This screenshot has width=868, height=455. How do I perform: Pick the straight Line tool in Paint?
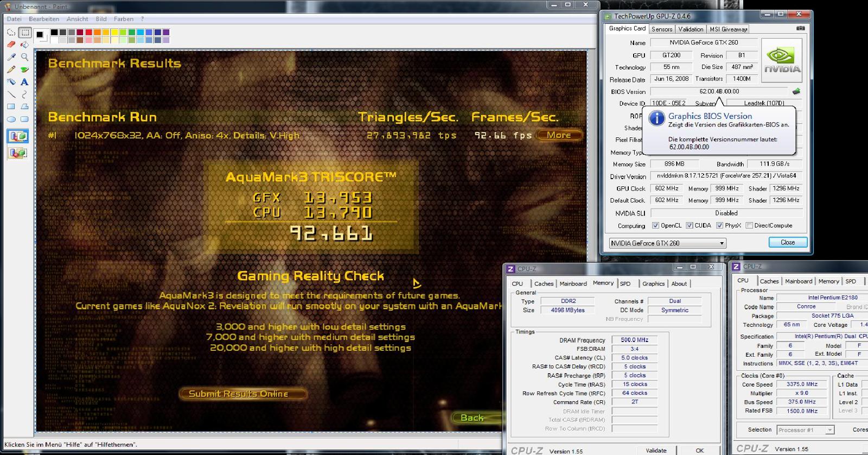pos(11,94)
